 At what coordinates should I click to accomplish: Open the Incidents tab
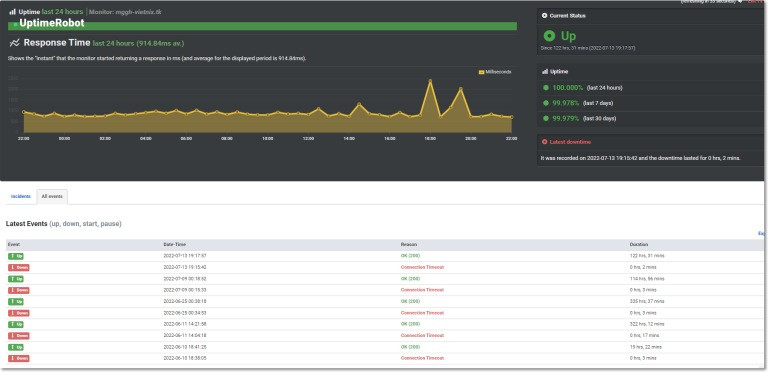(21, 196)
